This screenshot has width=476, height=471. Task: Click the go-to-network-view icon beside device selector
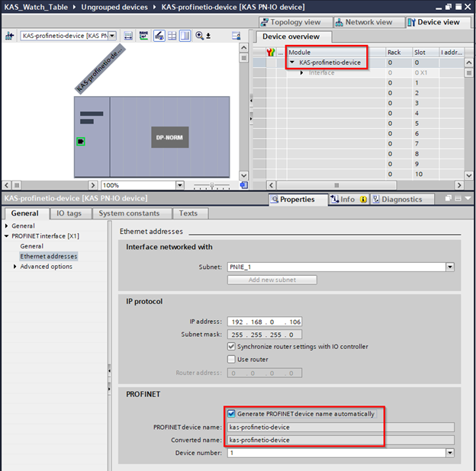(9, 36)
